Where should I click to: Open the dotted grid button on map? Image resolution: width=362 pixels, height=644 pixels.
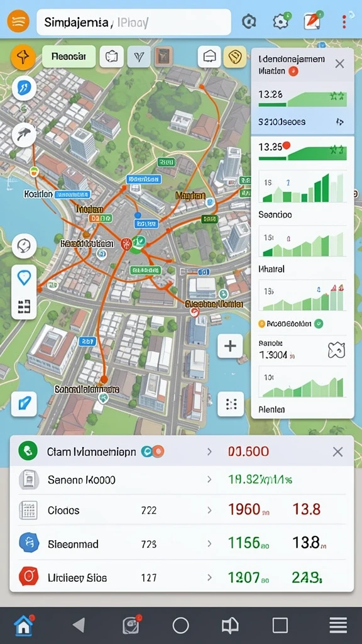coord(231,404)
